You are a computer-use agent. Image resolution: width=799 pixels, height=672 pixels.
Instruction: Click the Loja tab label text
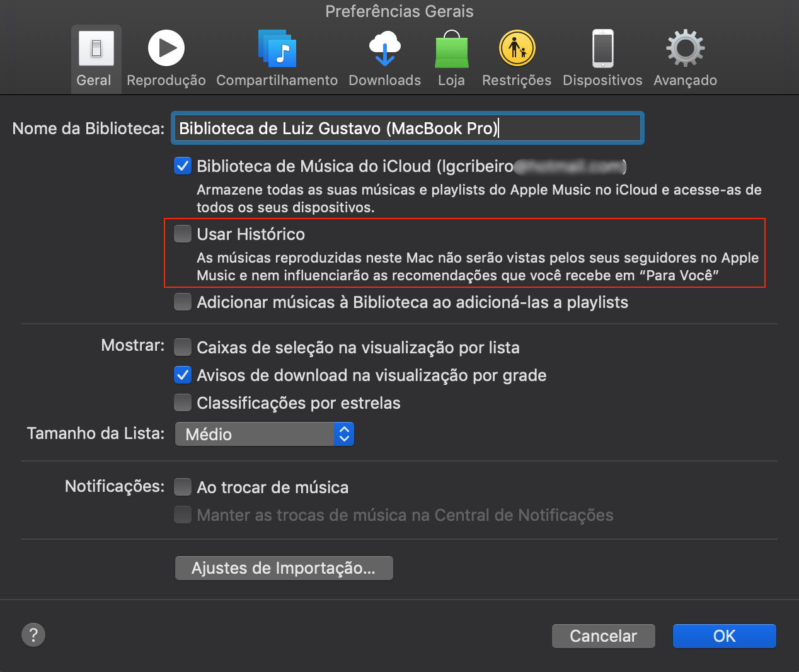[452, 80]
